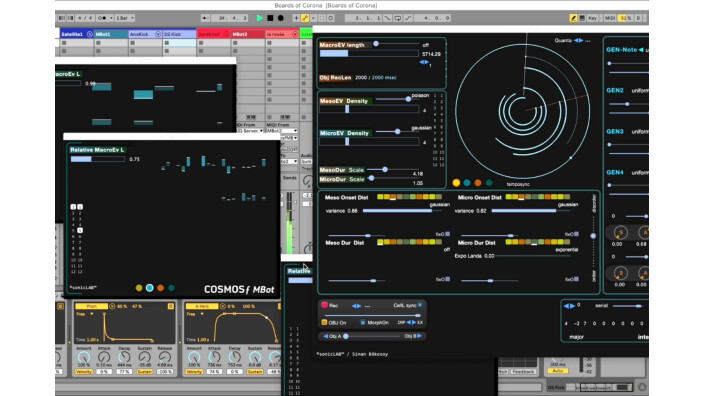Adjust the Meso Onset variance slider

(x=402, y=211)
